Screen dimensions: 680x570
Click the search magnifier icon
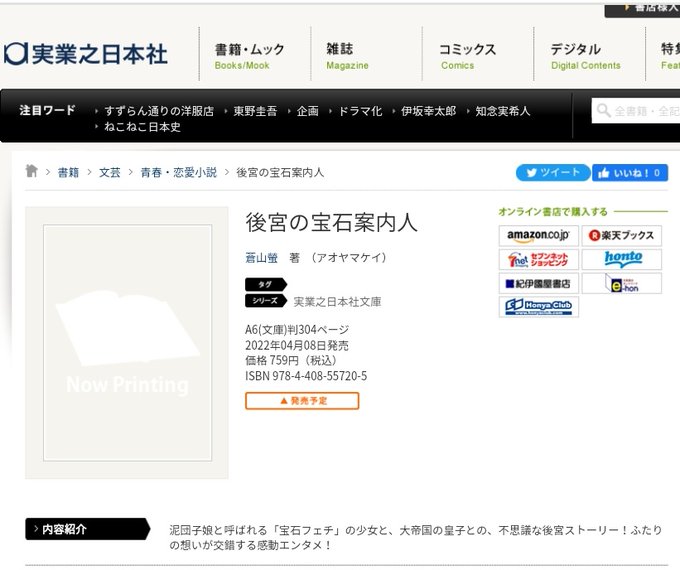603,110
